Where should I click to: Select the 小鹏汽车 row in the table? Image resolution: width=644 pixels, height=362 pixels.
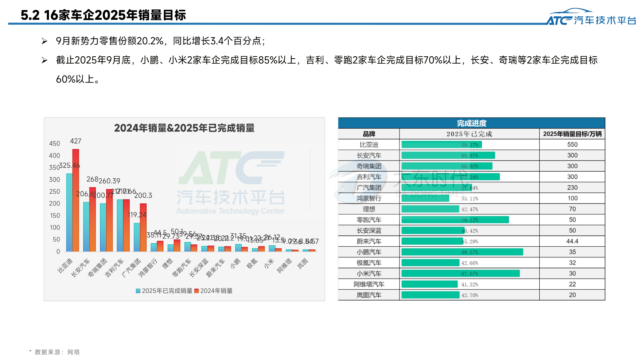[368, 252]
